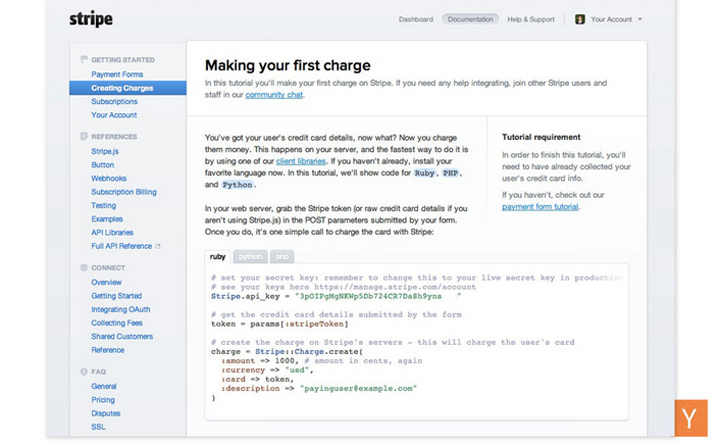Open the Button reference page

[102, 164]
